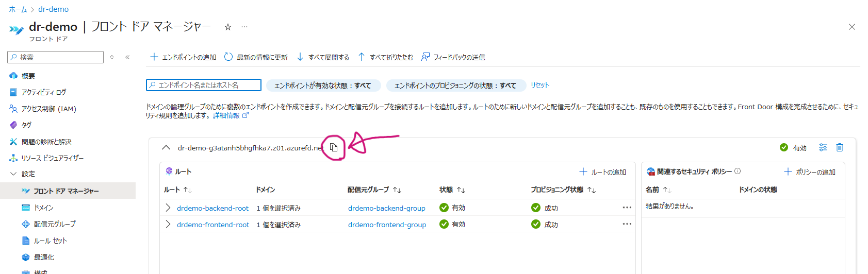Sort by 配信元グループ column
The width and height of the screenshot is (868, 274).
click(x=374, y=190)
